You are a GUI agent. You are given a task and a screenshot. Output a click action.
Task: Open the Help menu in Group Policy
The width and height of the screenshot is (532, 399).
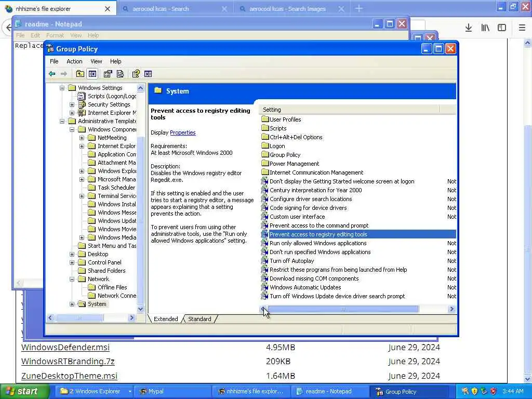coord(115,61)
